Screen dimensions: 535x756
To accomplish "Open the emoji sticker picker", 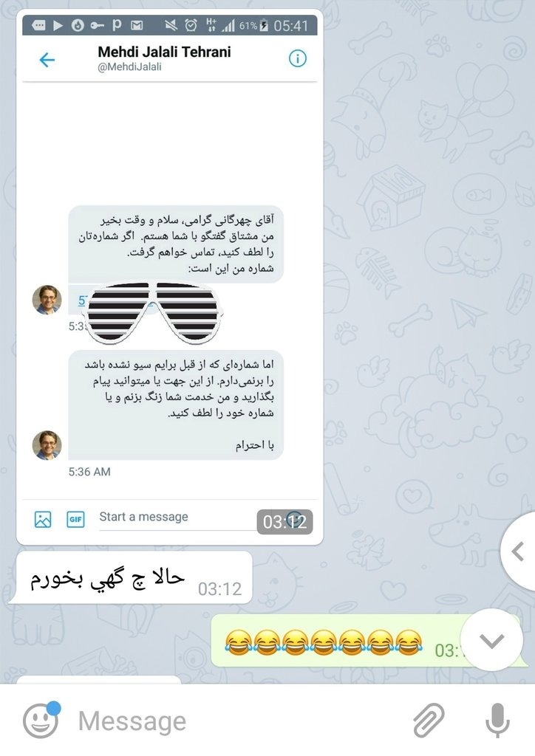I will coord(41,721).
